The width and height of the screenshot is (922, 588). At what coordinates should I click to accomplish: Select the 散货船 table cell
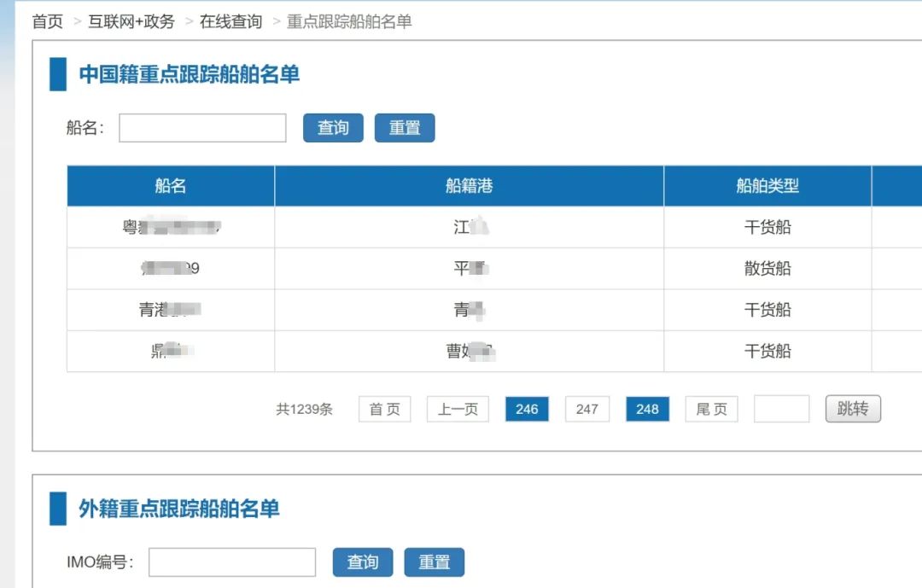(x=767, y=269)
